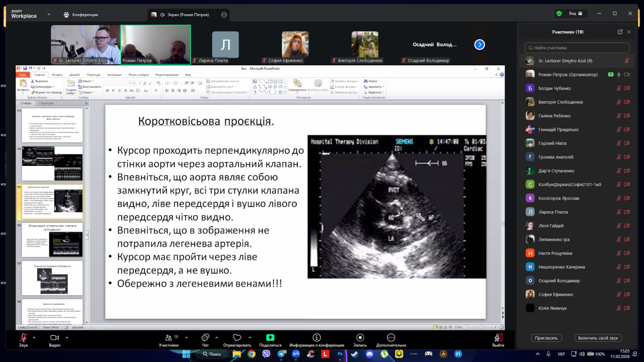Image resolution: width=644 pixels, height=362 pixels.
Task: Click the Share screen icon (Поделиться)
Action: [270, 338]
